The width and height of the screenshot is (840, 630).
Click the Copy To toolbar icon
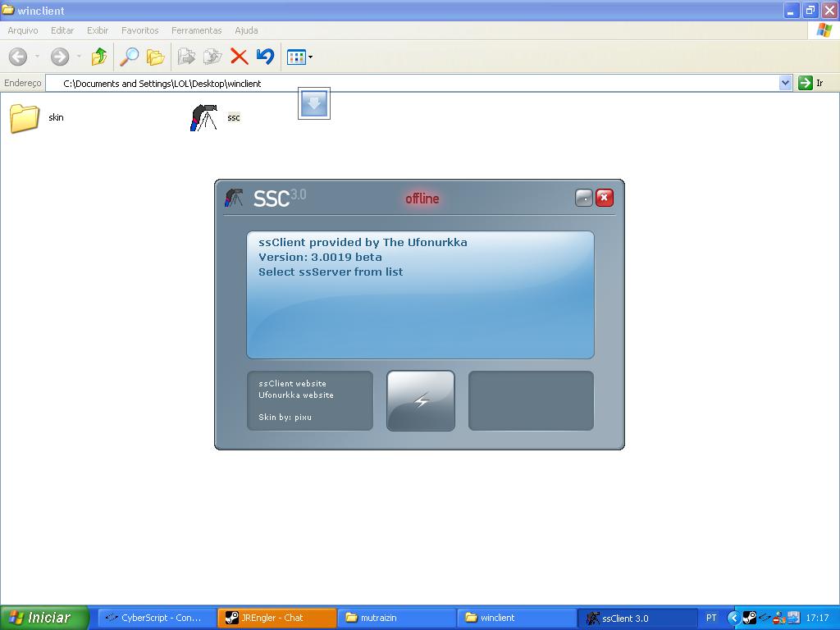pos(212,57)
